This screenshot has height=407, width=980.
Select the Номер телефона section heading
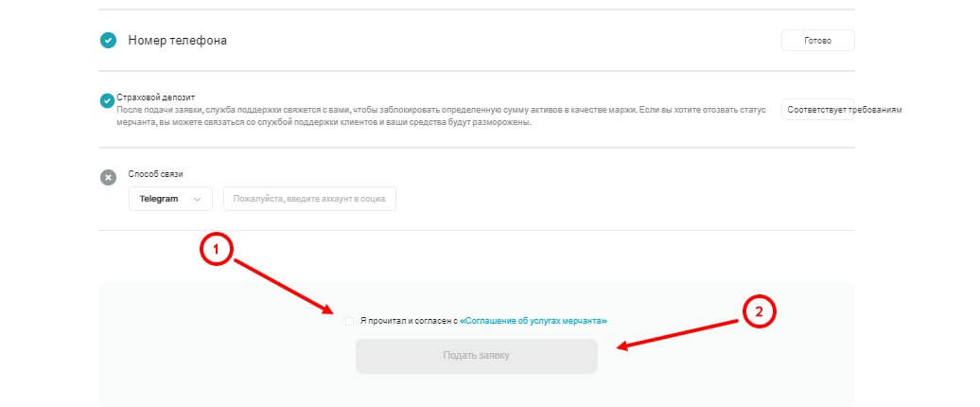[177, 41]
